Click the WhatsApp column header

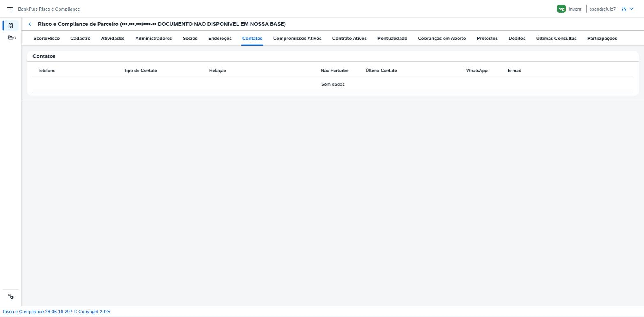[x=476, y=71]
